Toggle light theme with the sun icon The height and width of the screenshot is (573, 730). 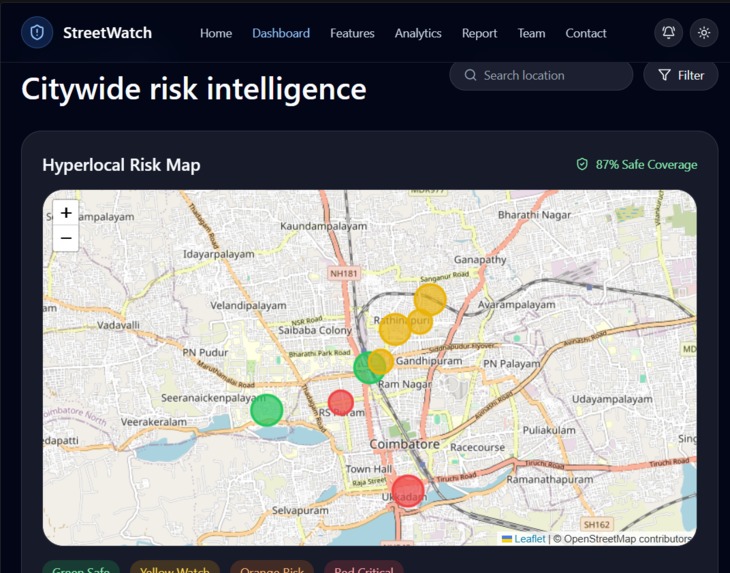click(x=704, y=33)
